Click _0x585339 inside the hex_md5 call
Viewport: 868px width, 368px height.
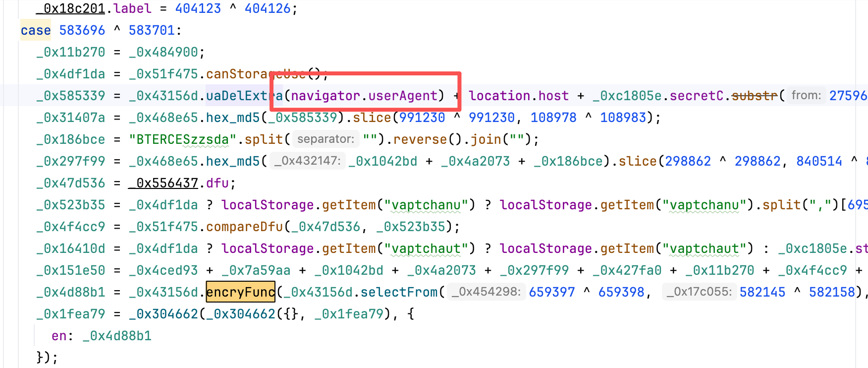(x=302, y=118)
